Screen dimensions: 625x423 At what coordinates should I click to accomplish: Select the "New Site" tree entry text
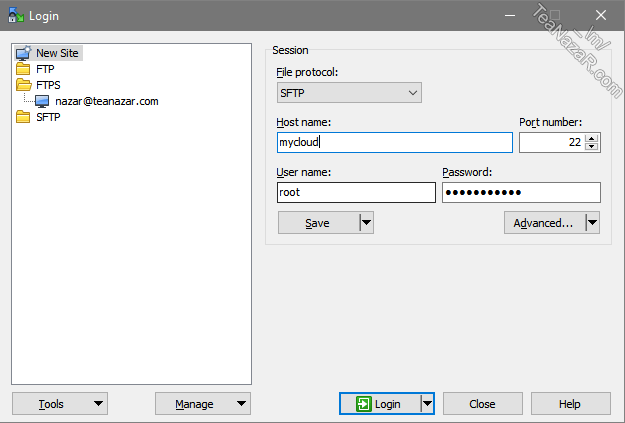pyautogui.click(x=57, y=53)
